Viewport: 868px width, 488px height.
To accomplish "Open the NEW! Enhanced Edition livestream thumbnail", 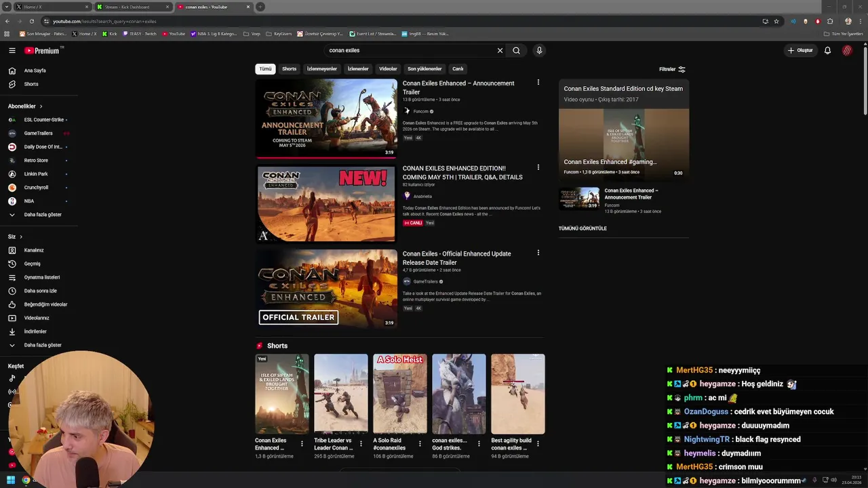I will (x=326, y=203).
